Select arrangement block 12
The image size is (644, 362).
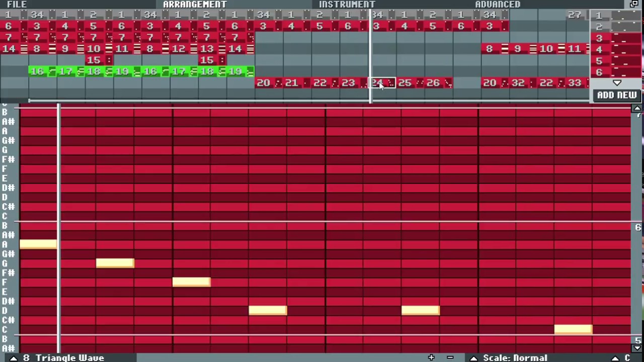pos(184,49)
